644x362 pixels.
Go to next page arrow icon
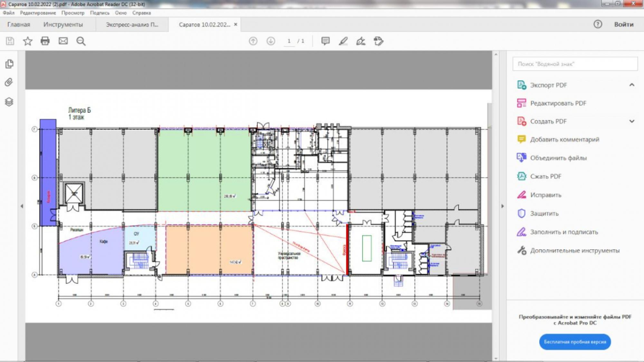point(271,41)
